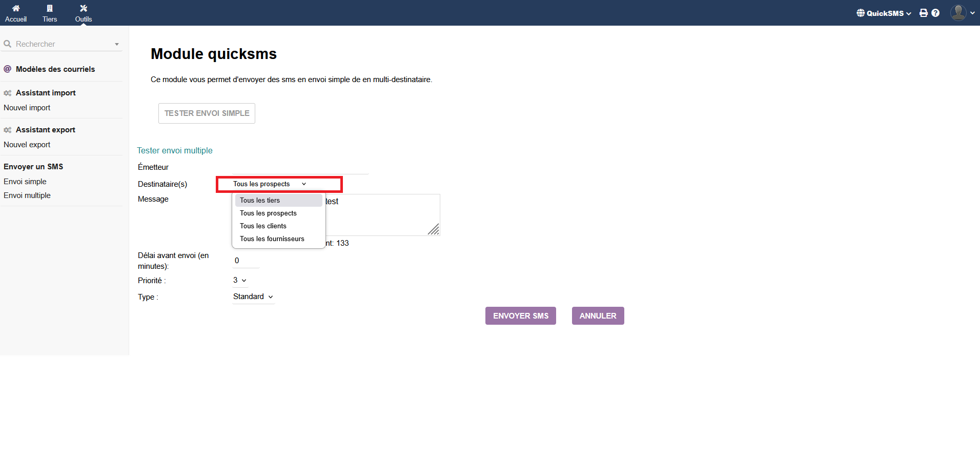980x454 pixels.
Task: Open the 'Envoi multiple' sidebar link
Action: pos(27,195)
